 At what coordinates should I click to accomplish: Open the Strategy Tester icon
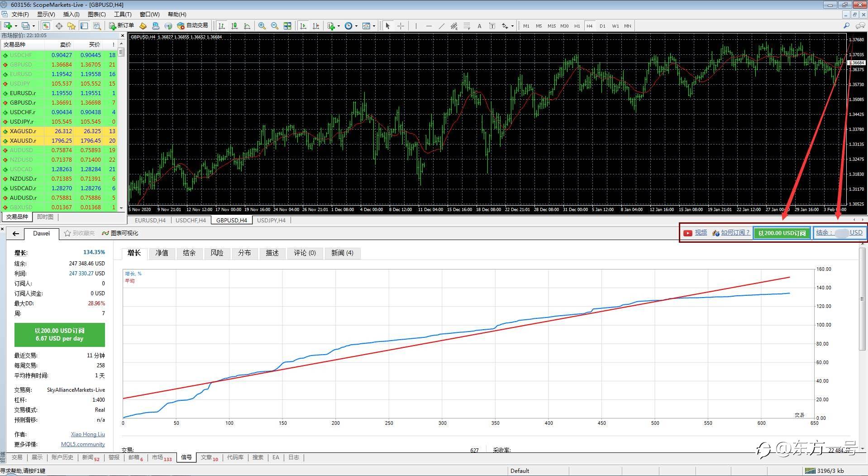[97, 26]
